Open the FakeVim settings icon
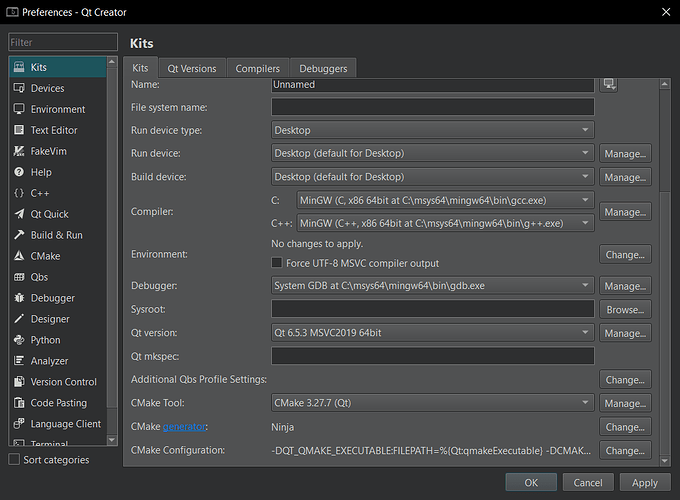 coord(19,151)
